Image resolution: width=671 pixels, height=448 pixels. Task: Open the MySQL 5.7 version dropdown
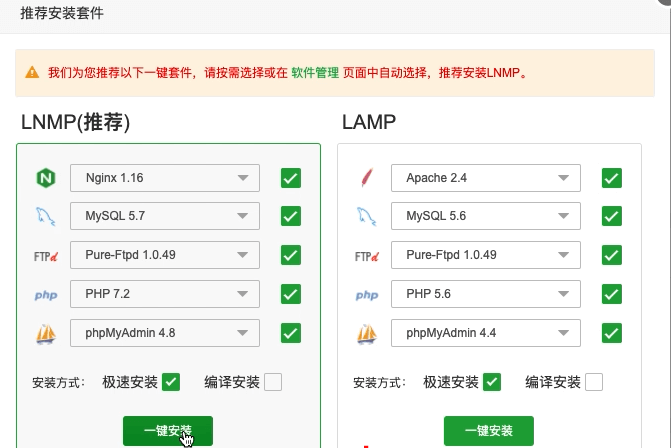[x=165, y=216]
